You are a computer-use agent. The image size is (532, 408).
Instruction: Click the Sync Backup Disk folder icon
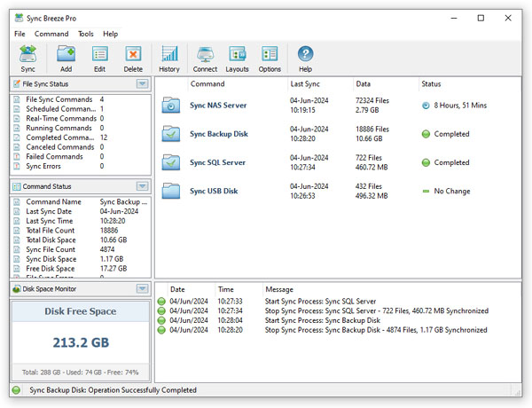point(171,134)
